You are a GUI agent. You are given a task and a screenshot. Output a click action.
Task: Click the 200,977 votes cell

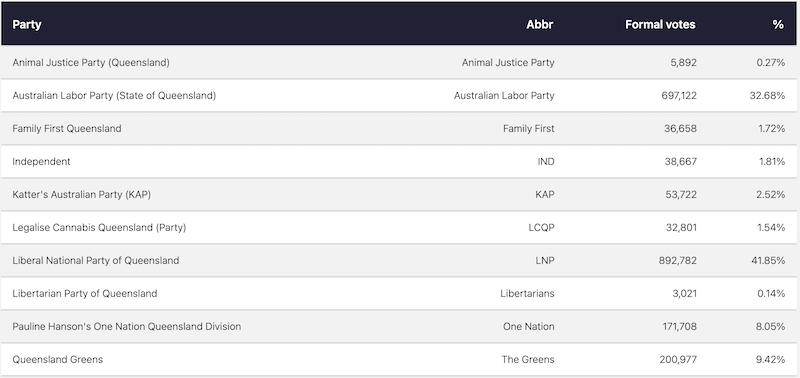point(678,359)
